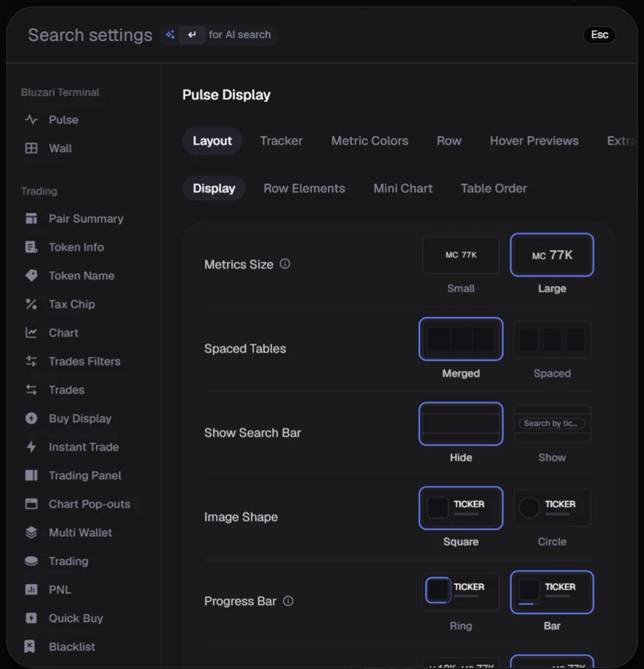Click the Chart Pop-outs label in sidebar
Viewport: 644px width, 669px height.
89,504
